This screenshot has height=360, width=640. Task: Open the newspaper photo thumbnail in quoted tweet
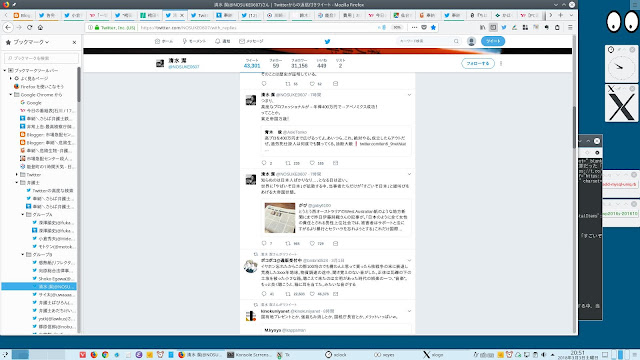(x=280, y=218)
